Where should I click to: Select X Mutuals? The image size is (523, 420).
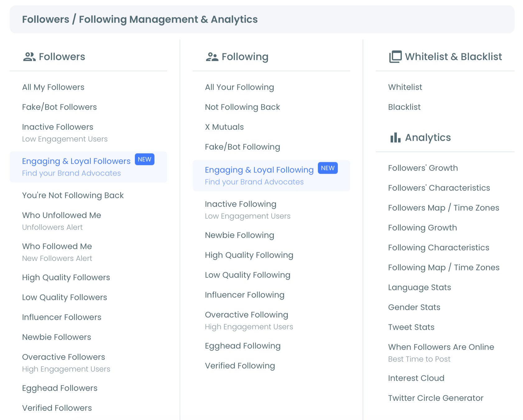pos(224,127)
